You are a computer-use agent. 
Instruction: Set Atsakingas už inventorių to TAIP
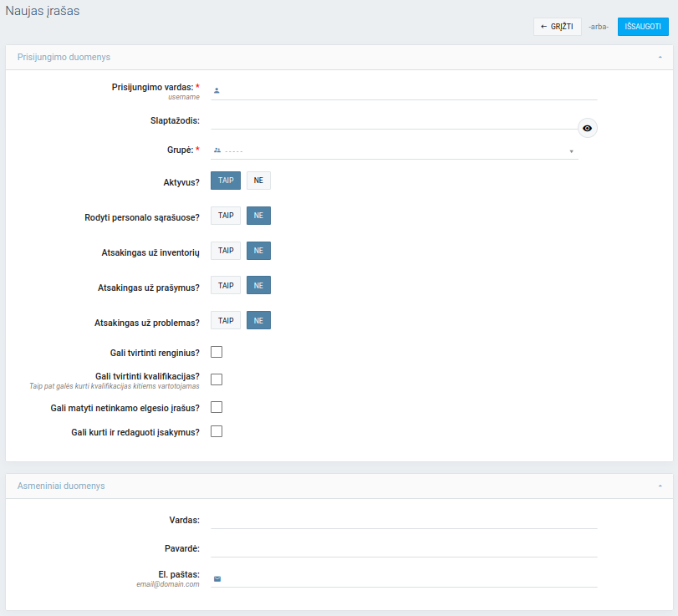coord(226,251)
